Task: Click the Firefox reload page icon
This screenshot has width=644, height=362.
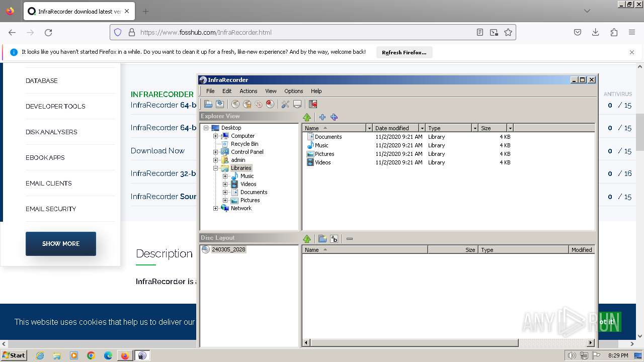Action: [x=48, y=32]
